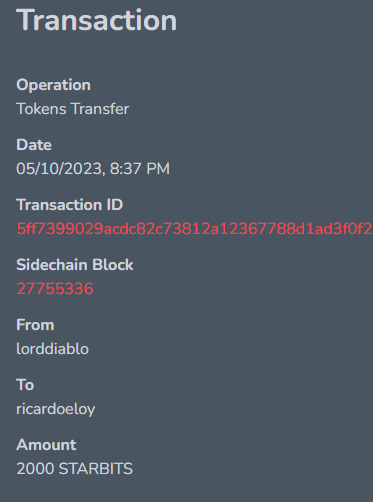Image resolution: width=373 pixels, height=502 pixels.
Task: Click the word Transfer in operation value
Action: click(x=100, y=109)
